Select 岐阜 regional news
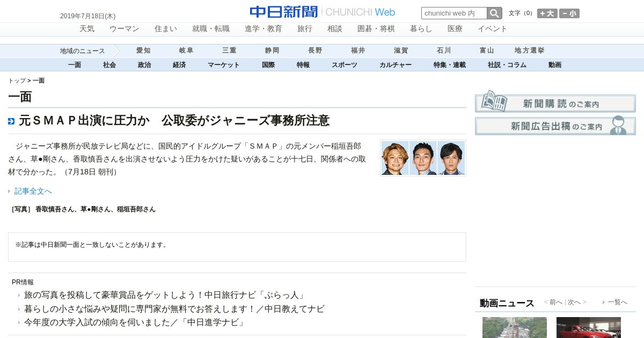This screenshot has width=644, height=338. (x=186, y=50)
